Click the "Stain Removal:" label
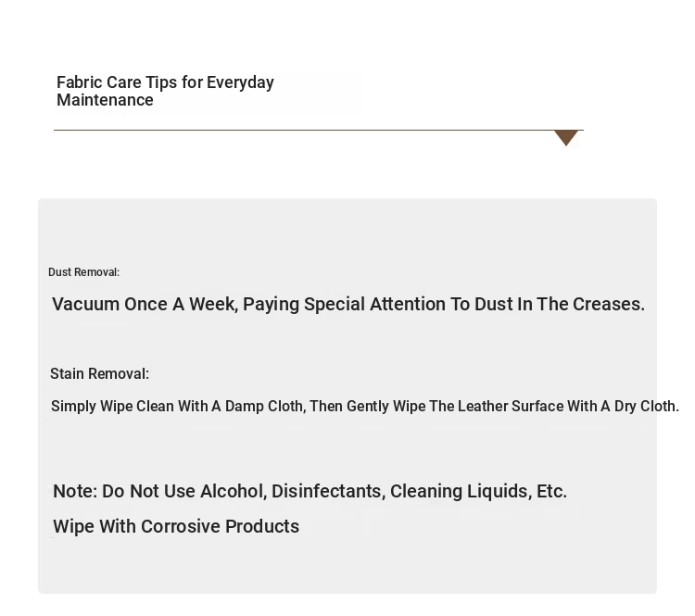 99,374
